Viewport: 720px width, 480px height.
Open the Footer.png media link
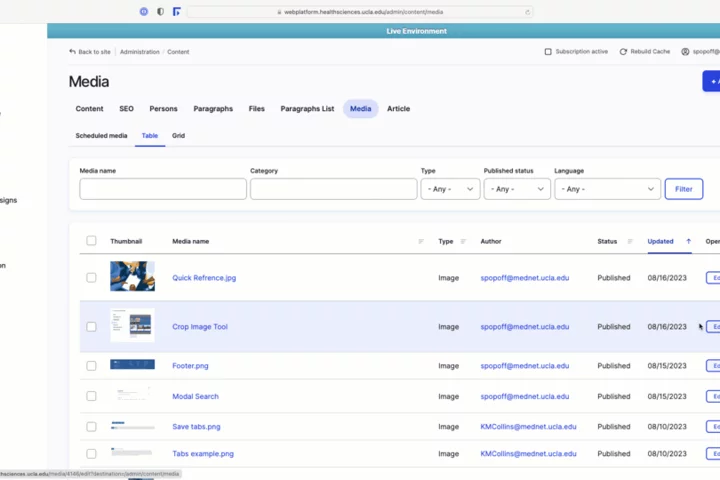(190, 366)
